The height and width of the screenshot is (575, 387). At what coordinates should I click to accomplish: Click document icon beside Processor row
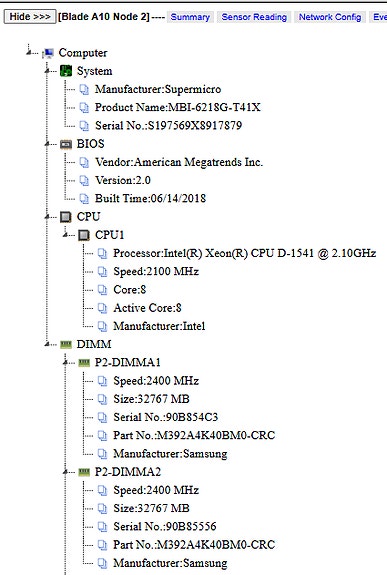pos(102,253)
